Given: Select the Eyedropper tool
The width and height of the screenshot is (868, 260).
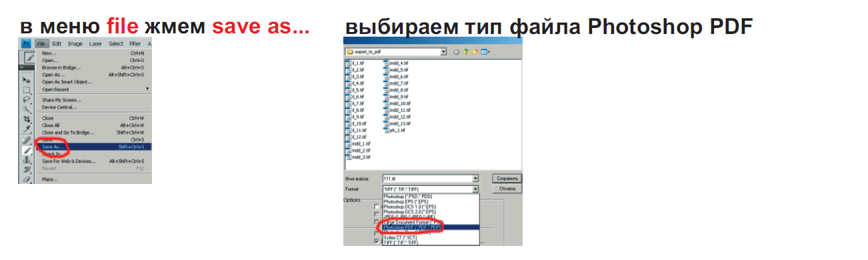Looking at the screenshot, I should 27,129.
